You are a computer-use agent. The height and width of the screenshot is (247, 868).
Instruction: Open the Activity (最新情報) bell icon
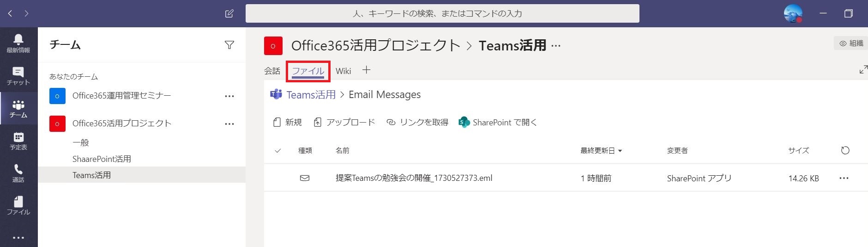18,43
